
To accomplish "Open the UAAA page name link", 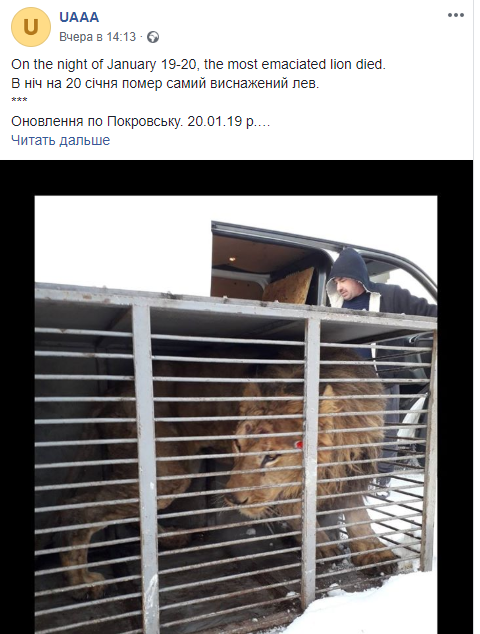I will (x=79, y=17).
